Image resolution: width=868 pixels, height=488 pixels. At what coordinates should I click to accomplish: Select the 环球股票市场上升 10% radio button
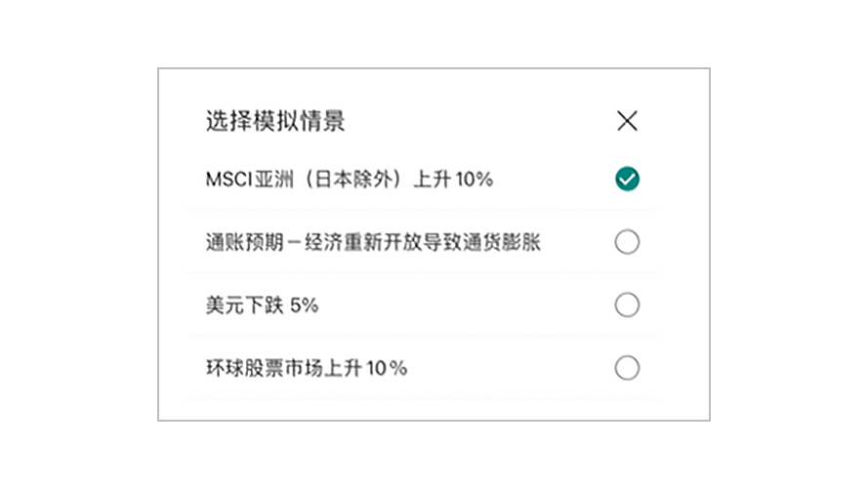[x=627, y=368]
